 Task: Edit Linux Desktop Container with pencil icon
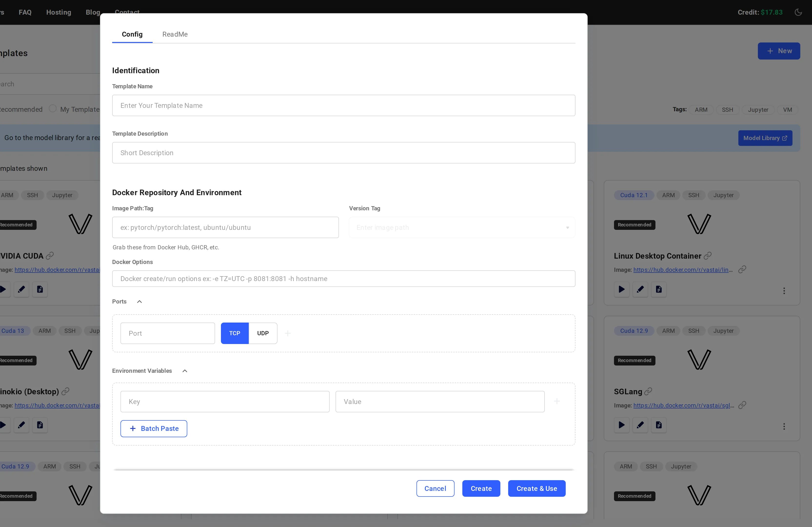(640, 289)
